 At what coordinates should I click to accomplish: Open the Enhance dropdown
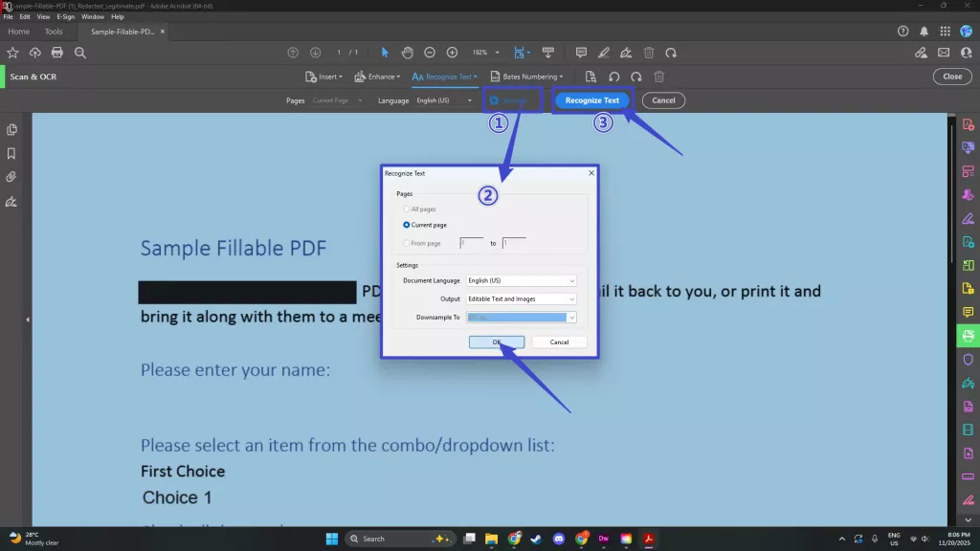coord(377,77)
